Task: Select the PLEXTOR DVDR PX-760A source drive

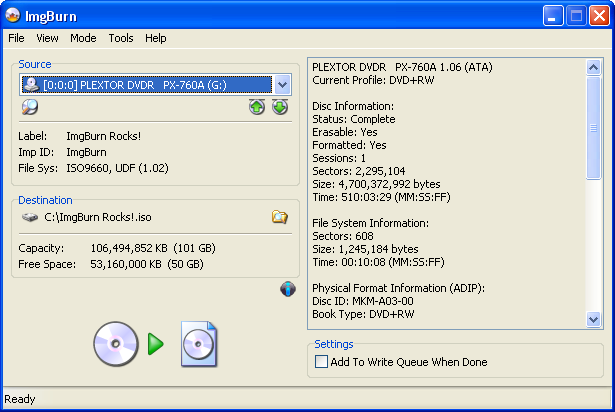Action: point(147,85)
